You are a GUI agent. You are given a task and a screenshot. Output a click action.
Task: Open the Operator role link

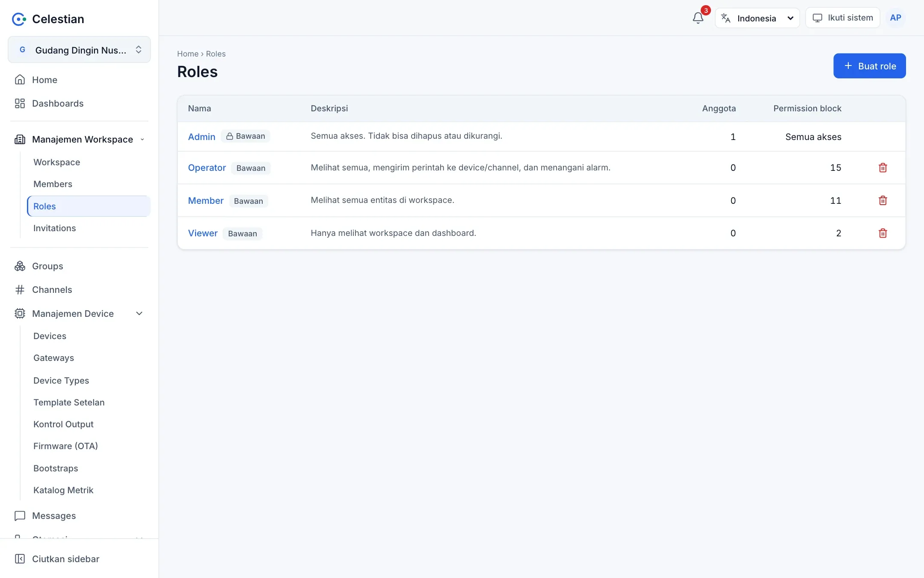pos(207,167)
